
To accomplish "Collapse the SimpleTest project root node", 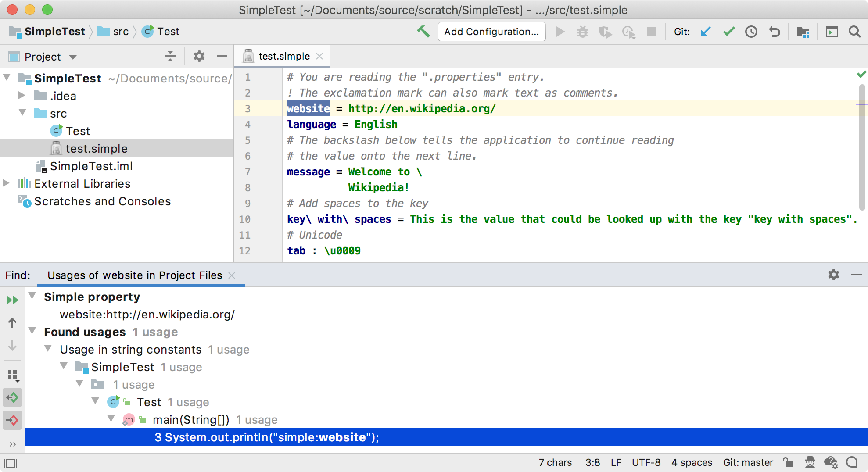I will coord(7,78).
